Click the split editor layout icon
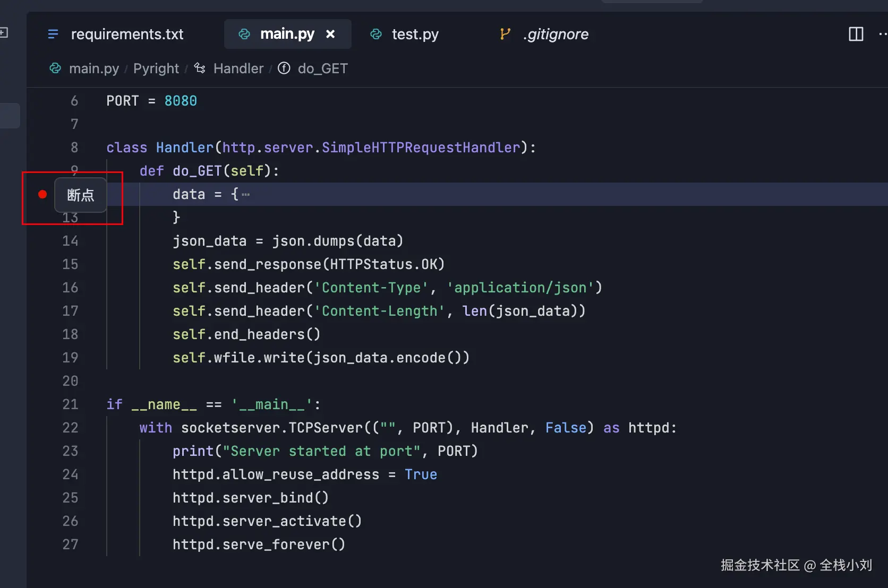 click(856, 34)
